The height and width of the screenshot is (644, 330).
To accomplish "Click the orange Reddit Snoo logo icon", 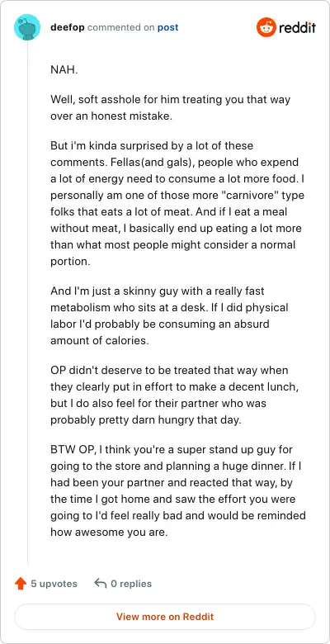I will pyautogui.click(x=266, y=27).
